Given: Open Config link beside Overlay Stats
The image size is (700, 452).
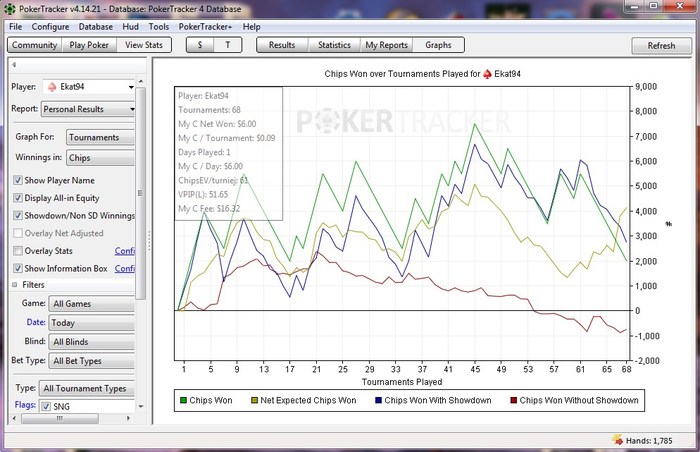Looking at the screenshot, I should coord(125,251).
